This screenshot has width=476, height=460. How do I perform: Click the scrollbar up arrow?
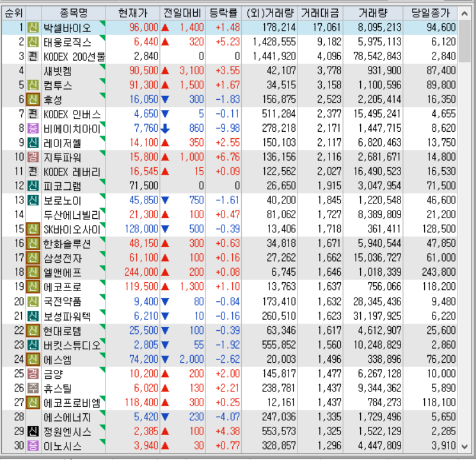(x=464, y=13)
